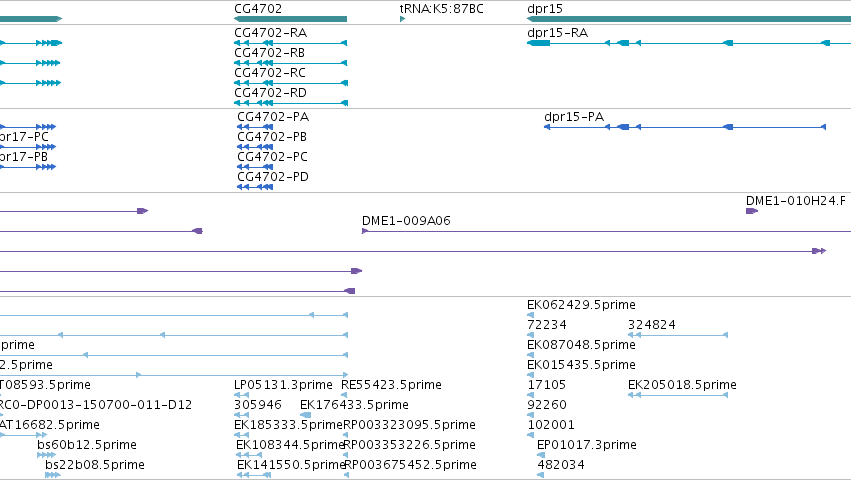Select the DME1-010H24.F purple arrow glyph
Viewport: 851px width, 480px height.
click(752, 211)
